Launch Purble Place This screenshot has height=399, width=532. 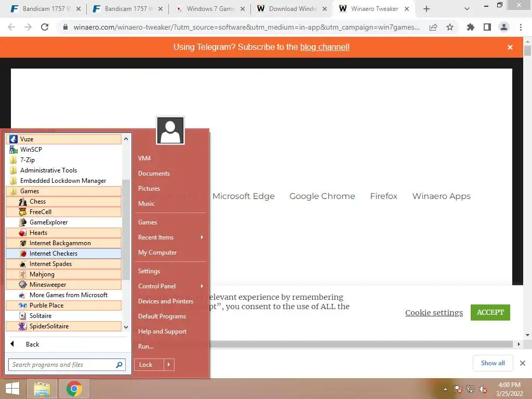tap(63, 305)
